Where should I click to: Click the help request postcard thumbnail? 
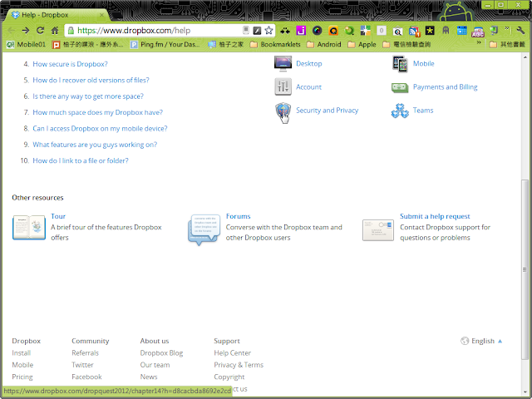tap(378, 230)
